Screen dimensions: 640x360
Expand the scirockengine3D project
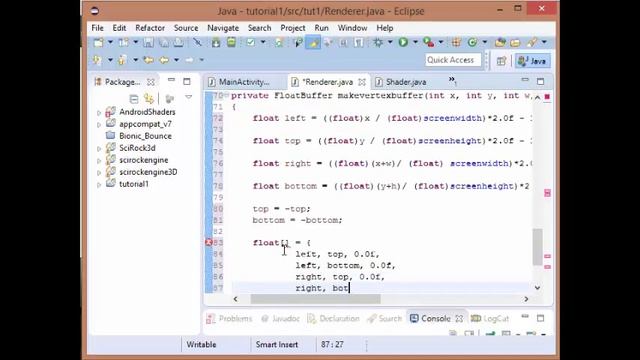click(99, 173)
